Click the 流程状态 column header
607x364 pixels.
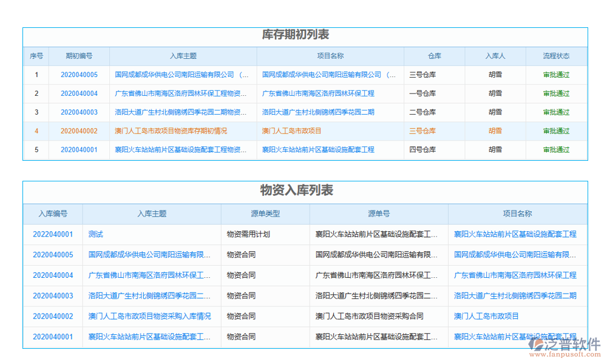pyautogui.click(x=555, y=55)
